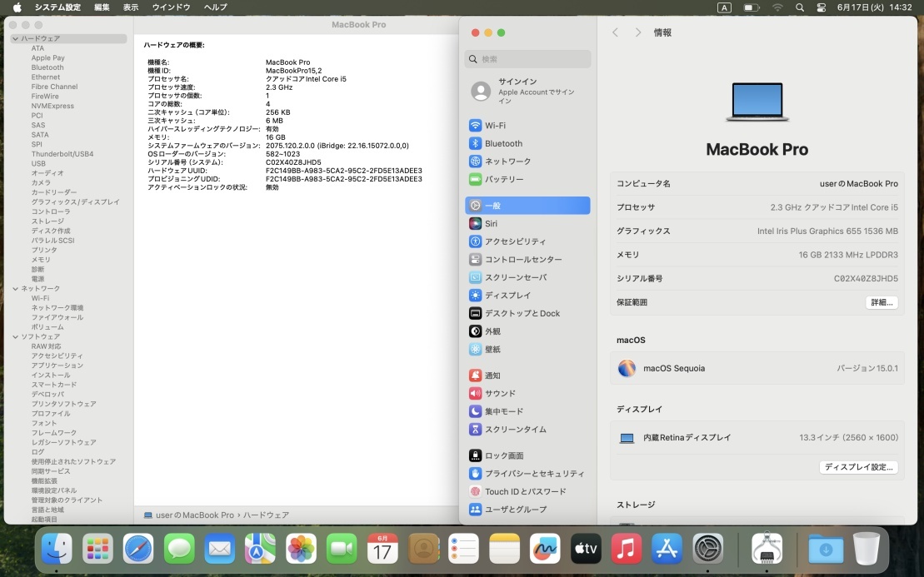This screenshot has height=577, width=924.
Task: Select Thunderbolt/USB4 in hardware tree
Action: click(62, 154)
